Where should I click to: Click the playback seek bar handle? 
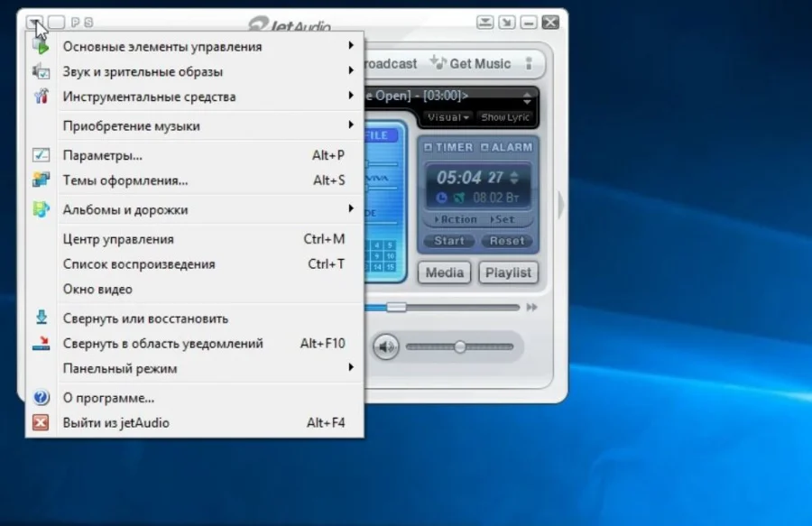pyautogui.click(x=396, y=307)
